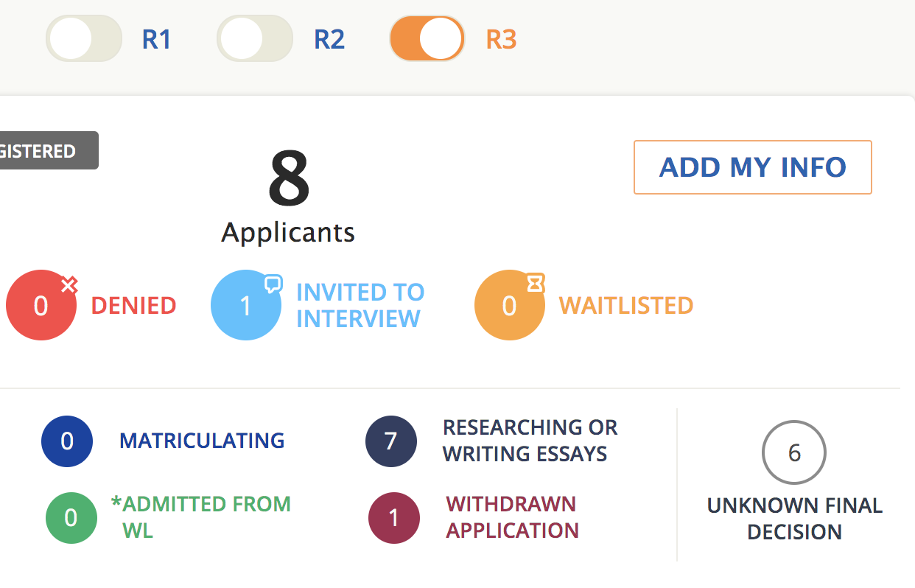
Task: Turn on the R2 round toggle
Action: coord(255,38)
